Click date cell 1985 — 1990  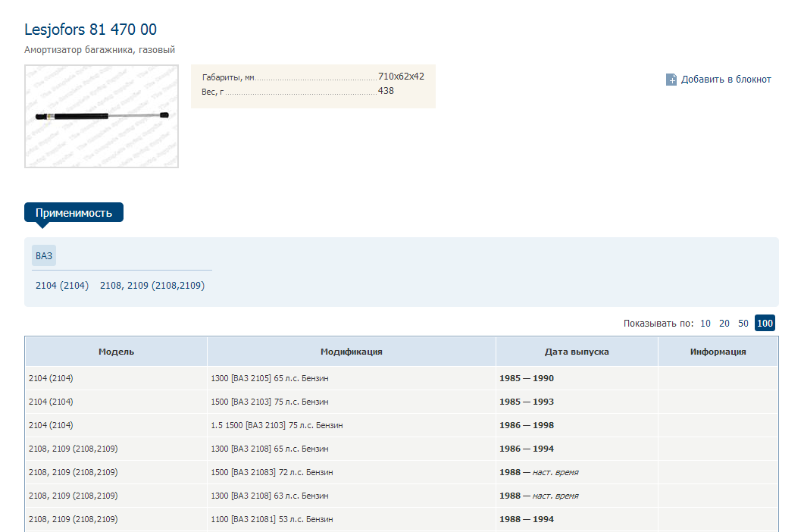tap(577, 378)
